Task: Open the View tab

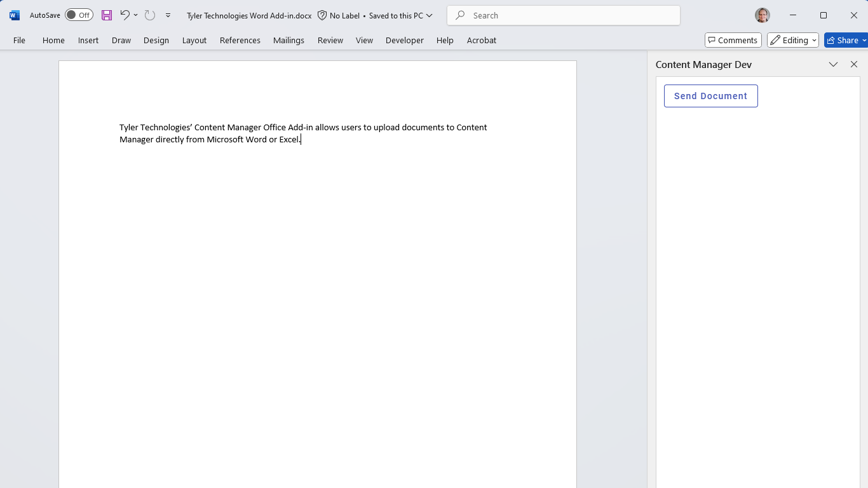Action: (364, 40)
